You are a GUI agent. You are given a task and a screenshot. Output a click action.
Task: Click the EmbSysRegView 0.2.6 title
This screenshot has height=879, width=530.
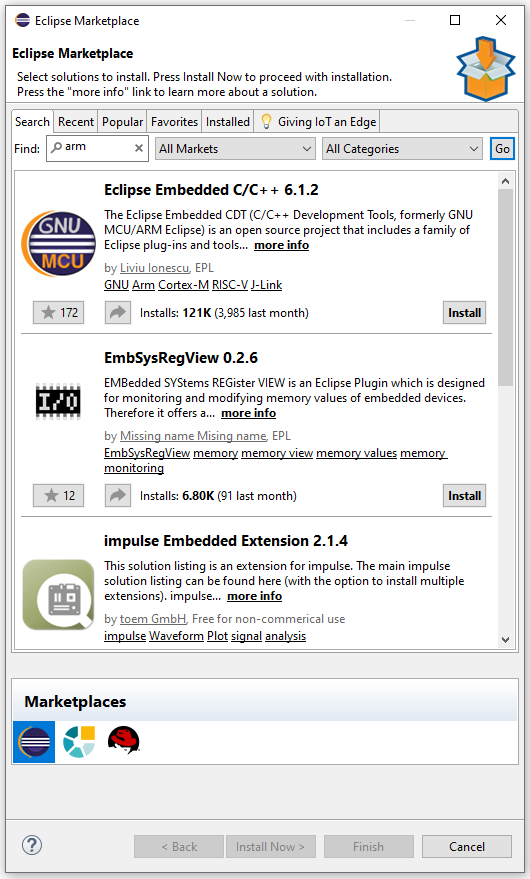(181, 358)
